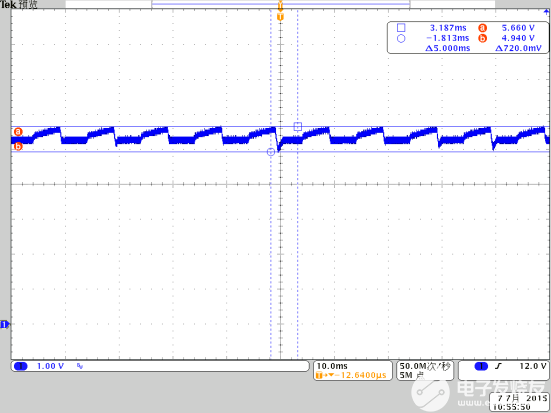The image size is (551, 413).
Task: Click the 5M record length readout
Action: click(x=411, y=375)
